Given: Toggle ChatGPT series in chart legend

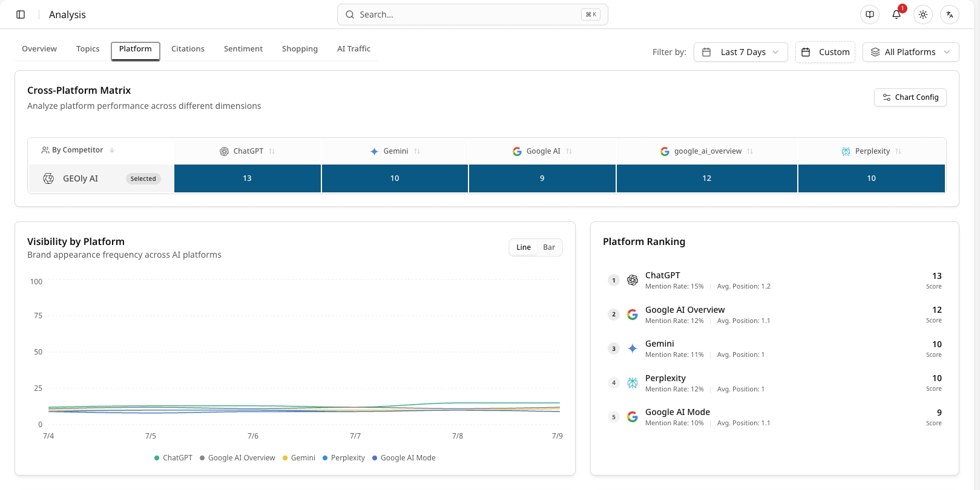Looking at the screenshot, I should pos(173,458).
